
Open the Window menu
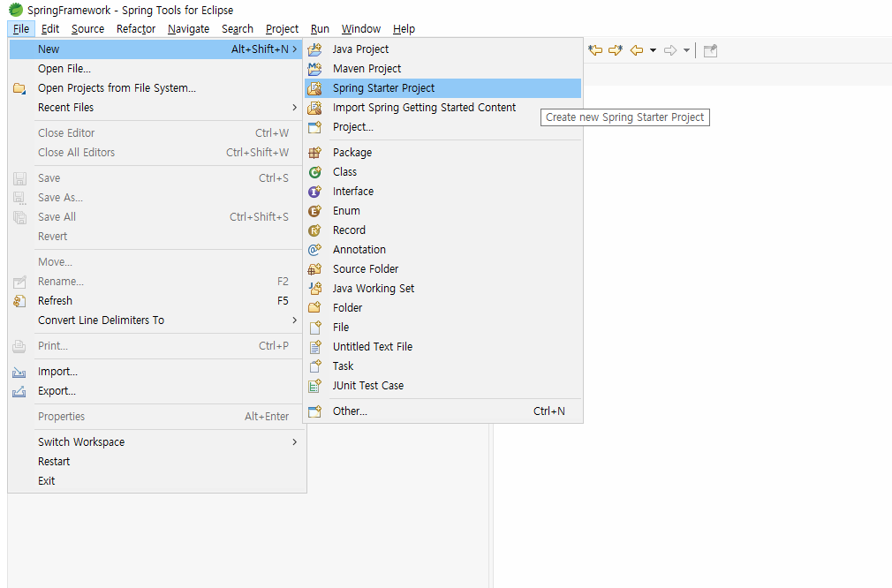point(360,29)
